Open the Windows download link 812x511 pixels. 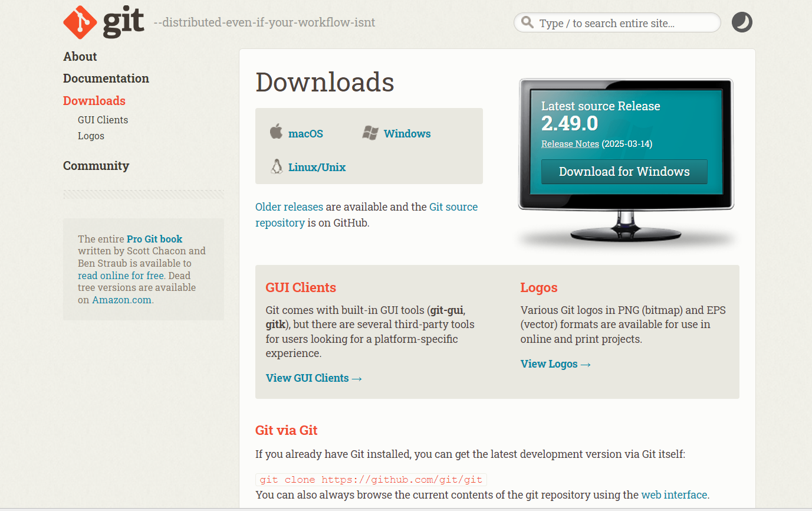pos(407,134)
